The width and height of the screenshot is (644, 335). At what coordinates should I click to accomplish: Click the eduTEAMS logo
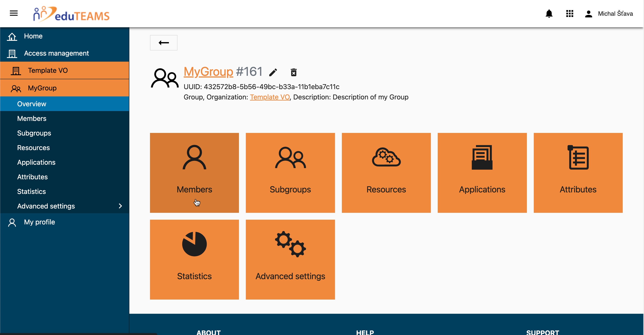coord(72,14)
